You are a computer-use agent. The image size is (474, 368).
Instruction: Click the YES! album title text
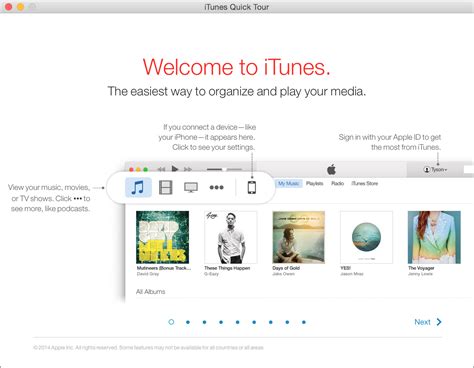tap(345, 268)
